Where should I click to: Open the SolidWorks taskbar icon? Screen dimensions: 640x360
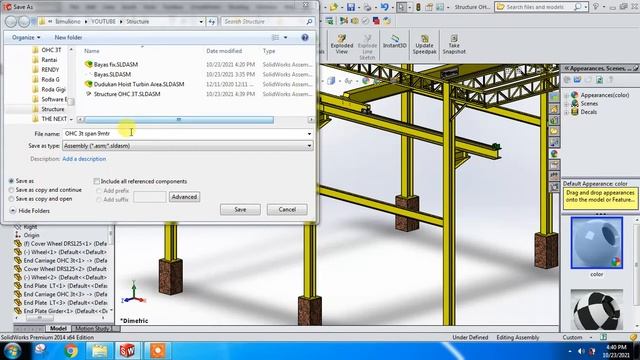pos(127,350)
